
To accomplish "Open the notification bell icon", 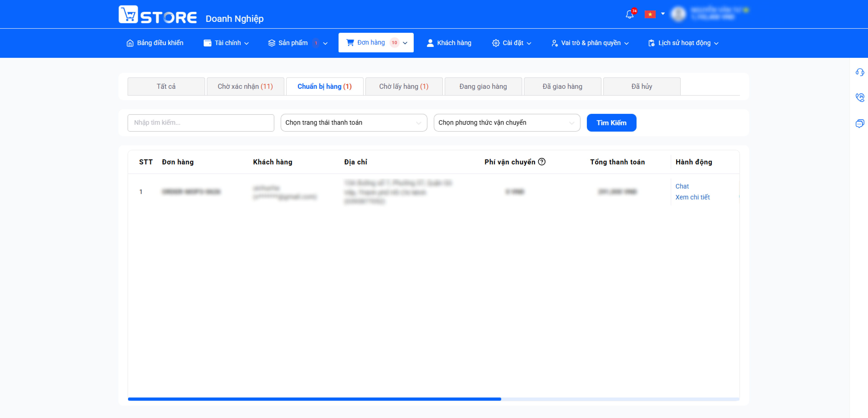I will 629,14.
